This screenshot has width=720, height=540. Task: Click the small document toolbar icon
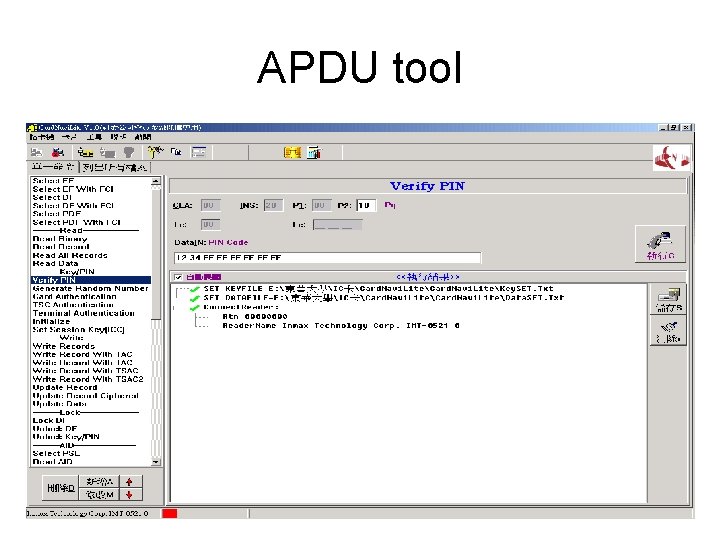176,152
